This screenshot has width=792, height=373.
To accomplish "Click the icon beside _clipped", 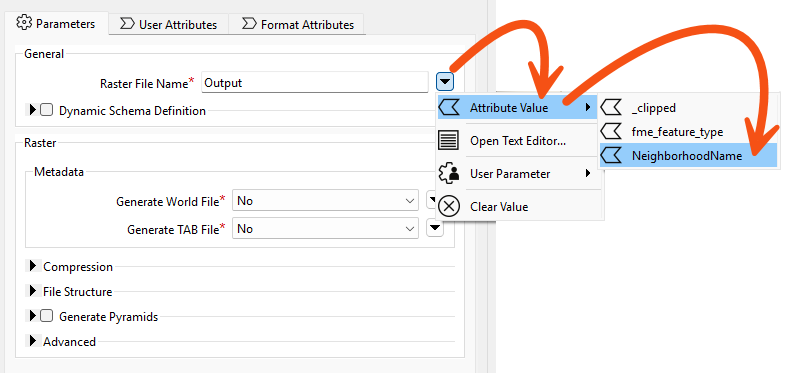I will pos(611,108).
